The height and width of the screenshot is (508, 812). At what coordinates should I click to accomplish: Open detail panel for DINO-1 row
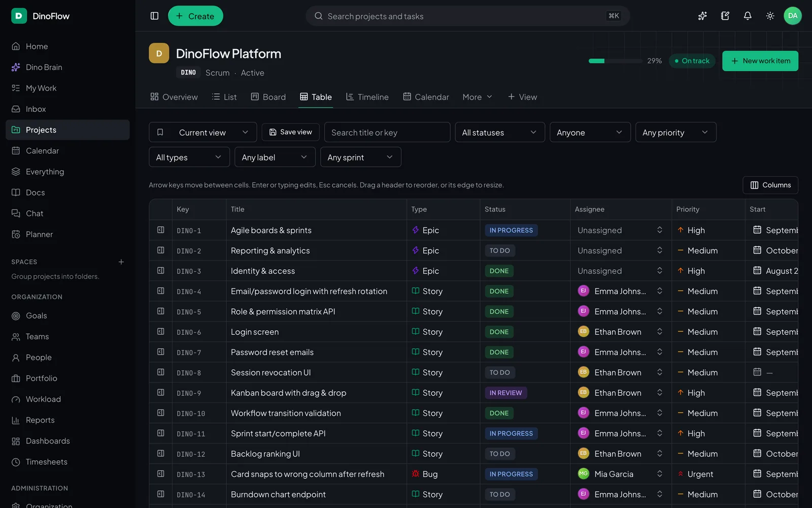tap(161, 230)
